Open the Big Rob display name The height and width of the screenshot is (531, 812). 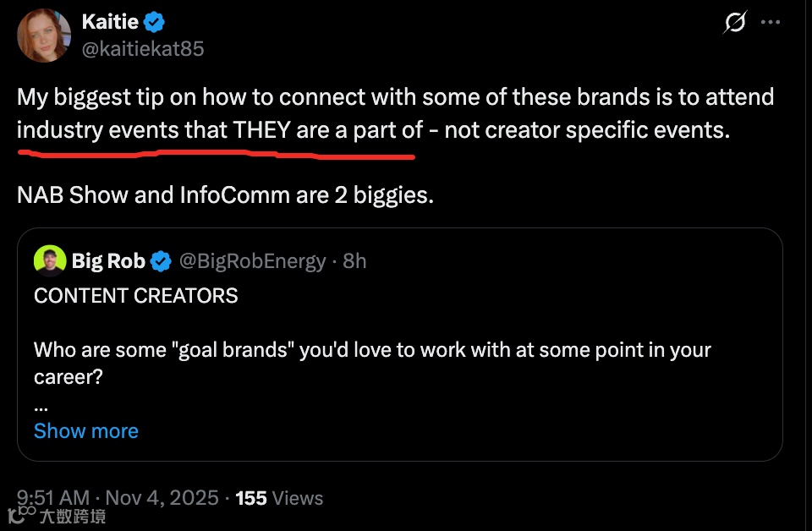coord(108,261)
